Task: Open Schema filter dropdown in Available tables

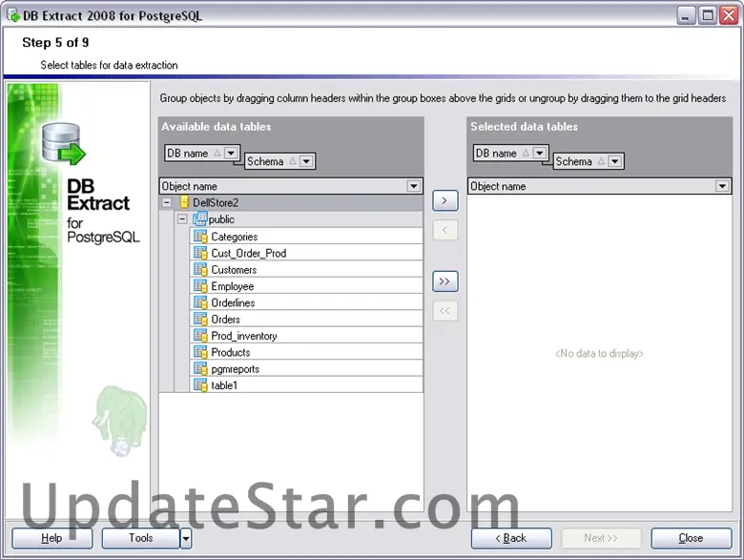Action: pyautogui.click(x=306, y=161)
